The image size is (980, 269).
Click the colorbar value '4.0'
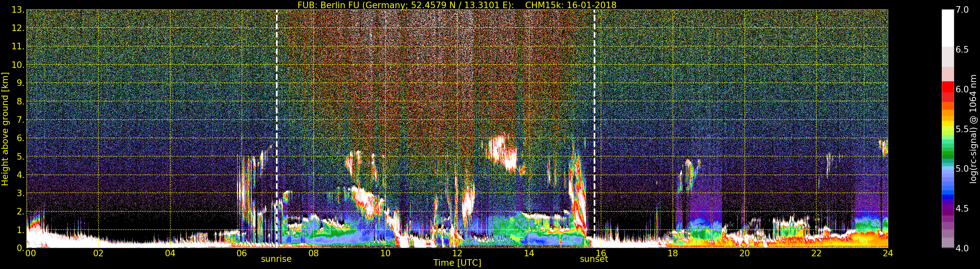(x=962, y=248)
